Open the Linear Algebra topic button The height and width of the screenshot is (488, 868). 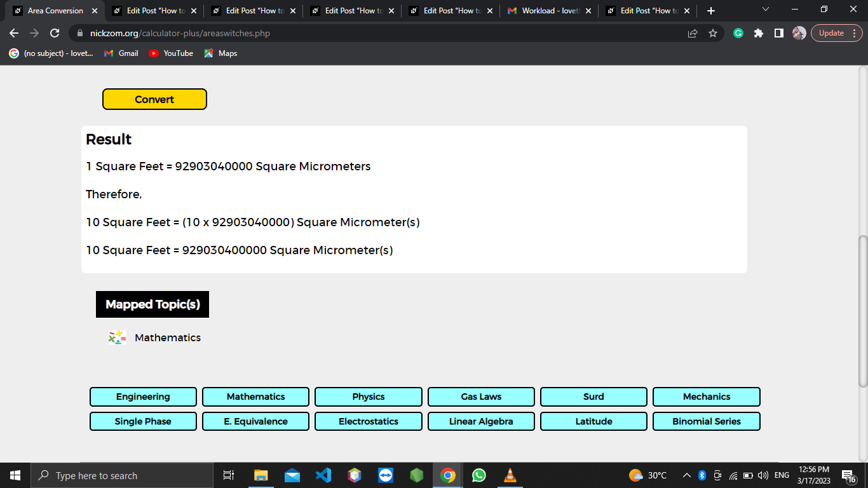coord(481,421)
